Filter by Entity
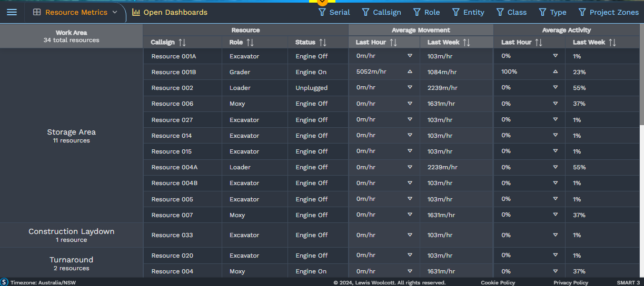The image size is (644, 286). coord(468,12)
